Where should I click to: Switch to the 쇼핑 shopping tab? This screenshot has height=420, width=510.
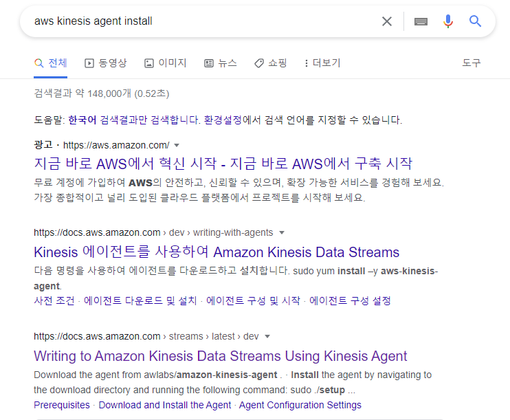pos(271,63)
